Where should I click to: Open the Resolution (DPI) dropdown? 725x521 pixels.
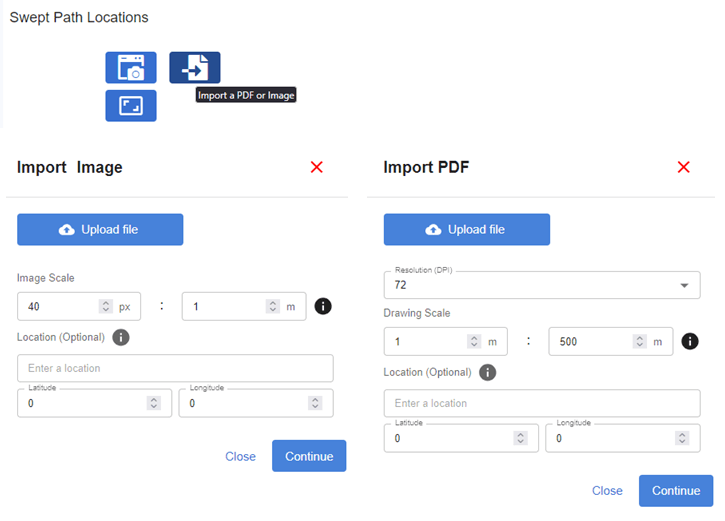(x=542, y=285)
